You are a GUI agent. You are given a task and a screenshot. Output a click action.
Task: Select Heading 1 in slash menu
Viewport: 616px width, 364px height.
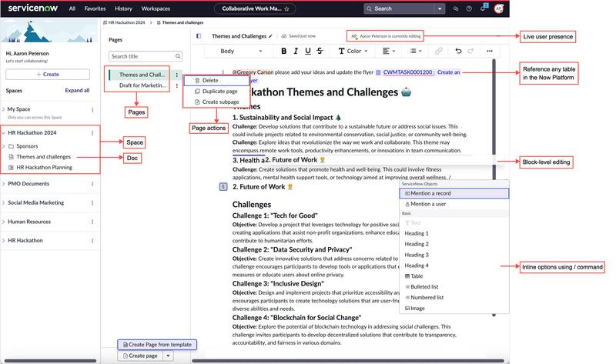[x=454, y=233]
